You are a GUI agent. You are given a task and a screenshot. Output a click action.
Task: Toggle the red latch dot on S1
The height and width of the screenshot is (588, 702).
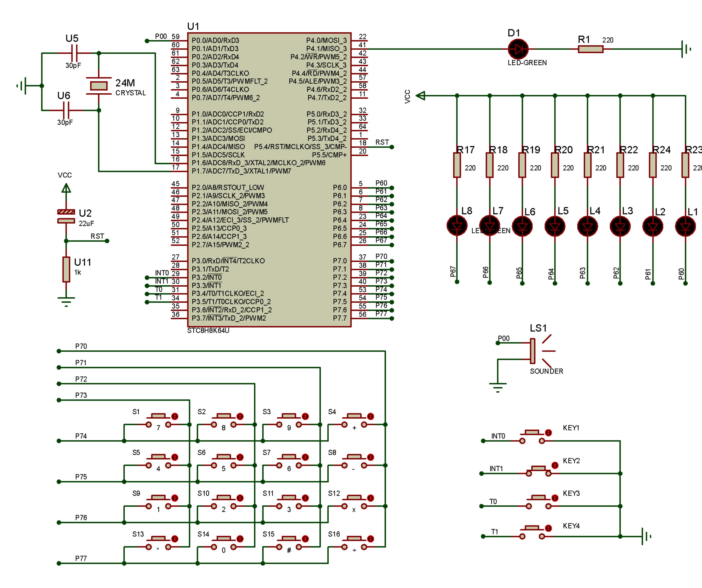click(x=175, y=416)
